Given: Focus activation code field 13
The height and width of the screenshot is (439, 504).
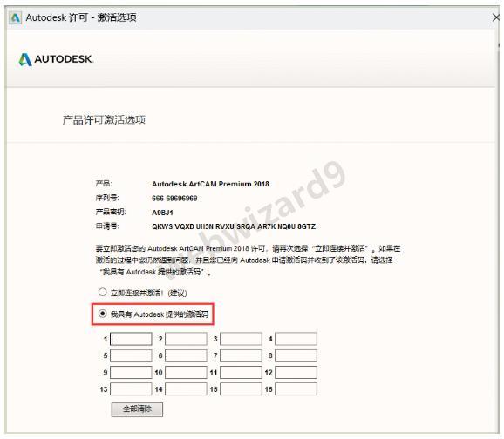Looking at the screenshot, I should coord(131,389).
